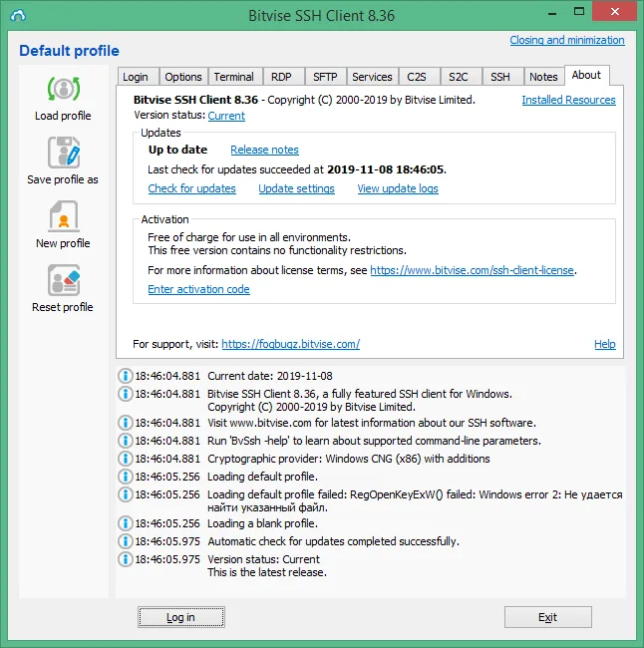Click info icon beside 'Loading default profile failed' entry

coord(125,494)
